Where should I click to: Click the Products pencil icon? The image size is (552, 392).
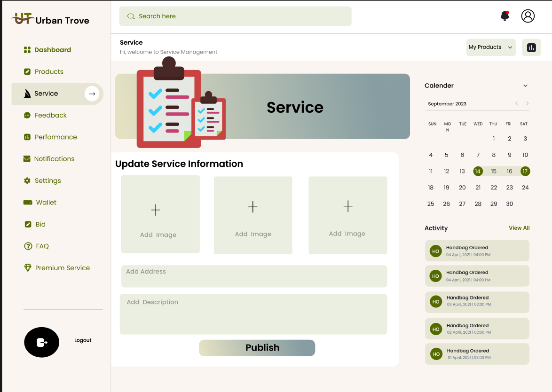pyautogui.click(x=27, y=72)
